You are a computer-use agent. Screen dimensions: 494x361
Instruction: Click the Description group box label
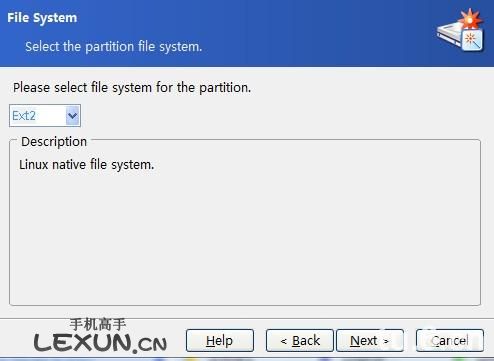click(54, 142)
